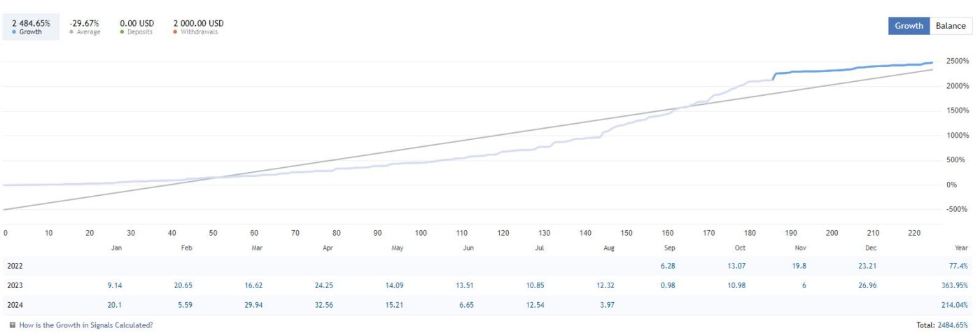Switch to the Balance chart tab

coord(951,26)
